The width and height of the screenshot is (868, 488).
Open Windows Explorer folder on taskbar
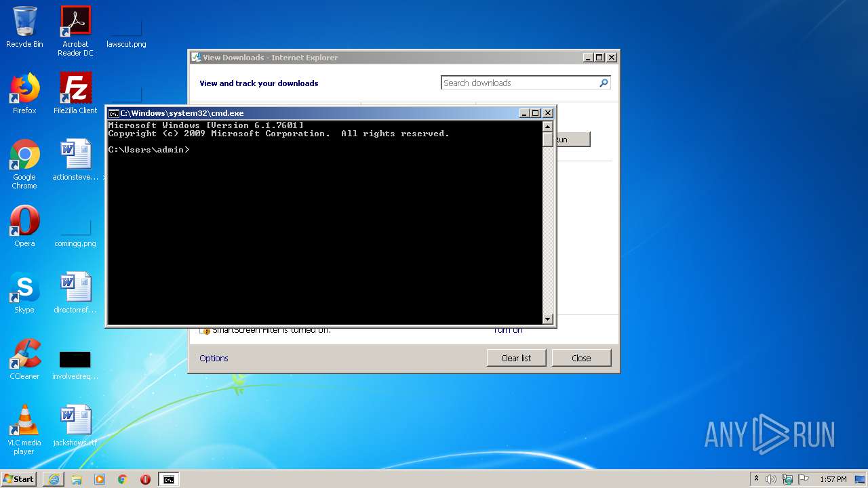pos(77,479)
